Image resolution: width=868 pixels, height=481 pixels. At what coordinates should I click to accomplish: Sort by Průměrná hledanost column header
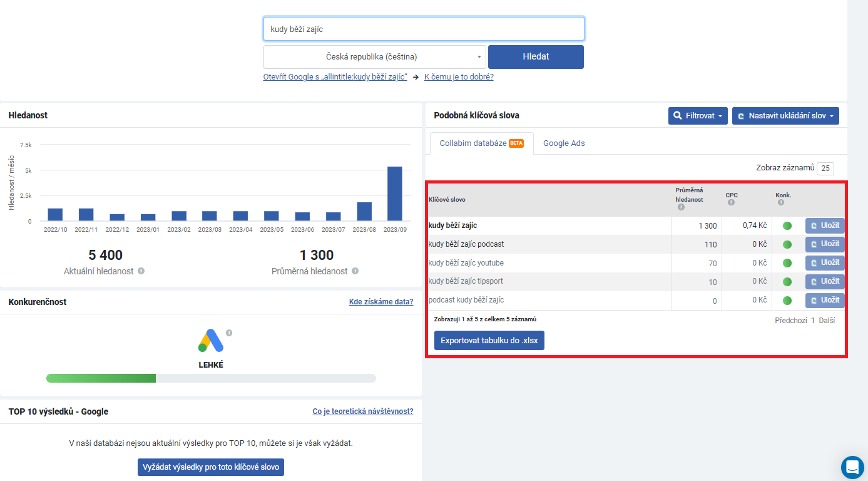point(690,195)
